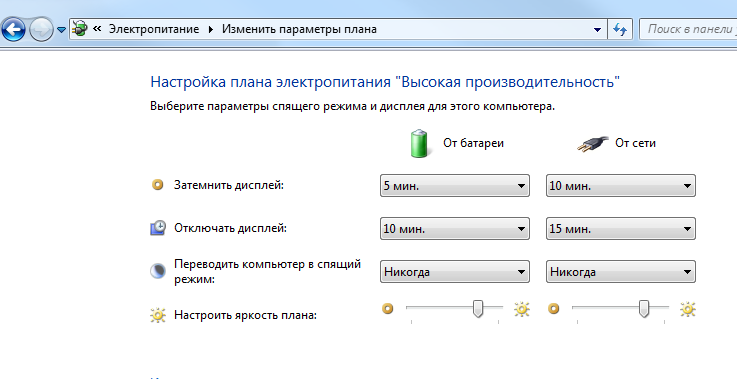
Task: Click the green battery icon
Action: pyautogui.click(x=419, y=143)
